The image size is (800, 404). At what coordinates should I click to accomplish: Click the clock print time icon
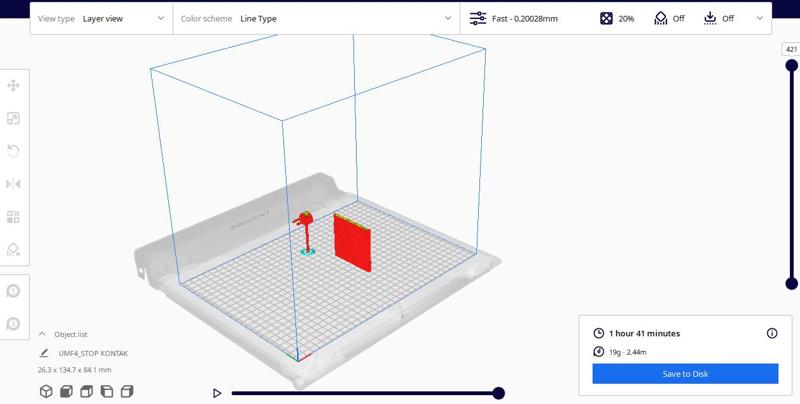pos(598,333)
